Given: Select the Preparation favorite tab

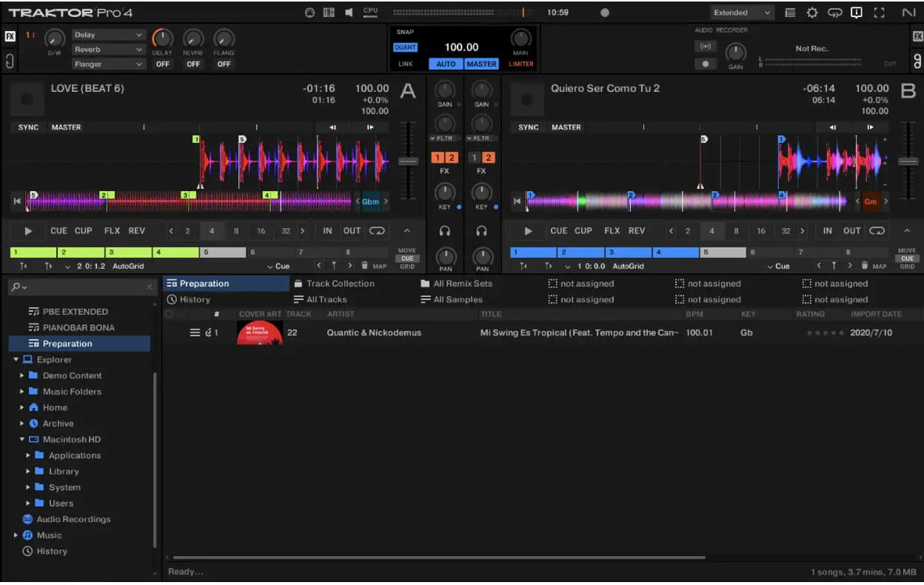Looking at the screenshot, I should point(226,284).
